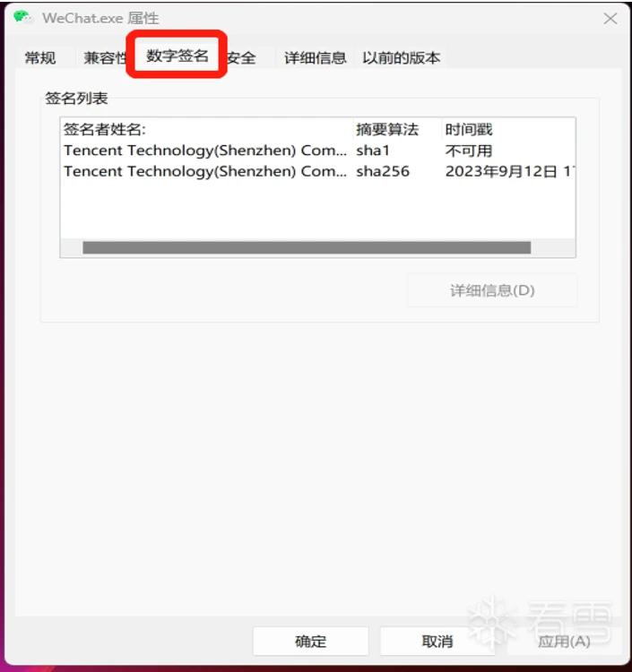Click the 详细信息(D) button
Image resolution: width=632 pixels, height=672 pixels.
click(x=492, y=290)
